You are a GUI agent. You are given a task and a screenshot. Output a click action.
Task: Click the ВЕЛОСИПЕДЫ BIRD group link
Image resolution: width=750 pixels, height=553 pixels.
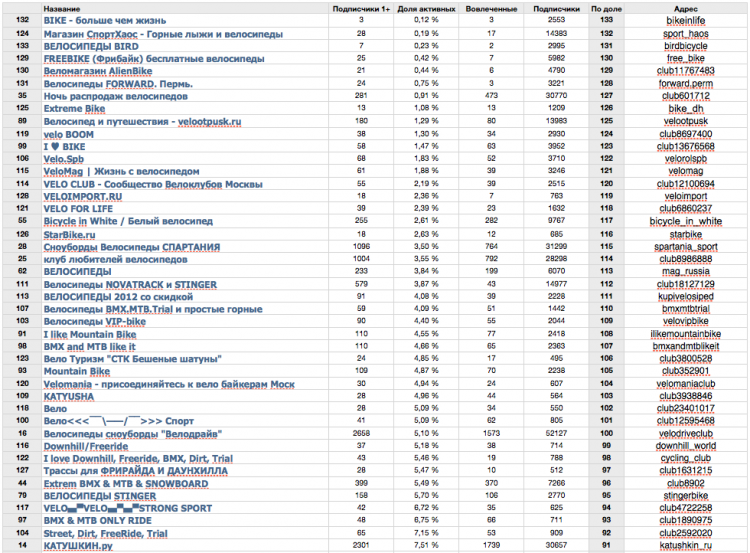tap(91, 46)
